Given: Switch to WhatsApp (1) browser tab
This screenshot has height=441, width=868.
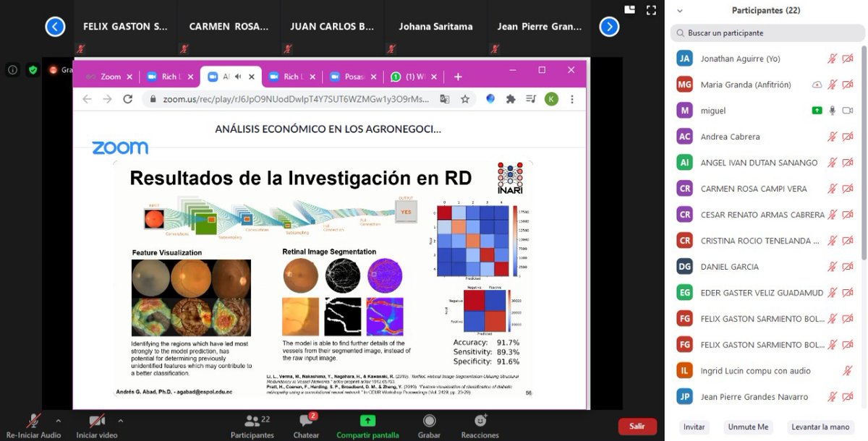Looking at the screenshot, I should coord(414,77).
